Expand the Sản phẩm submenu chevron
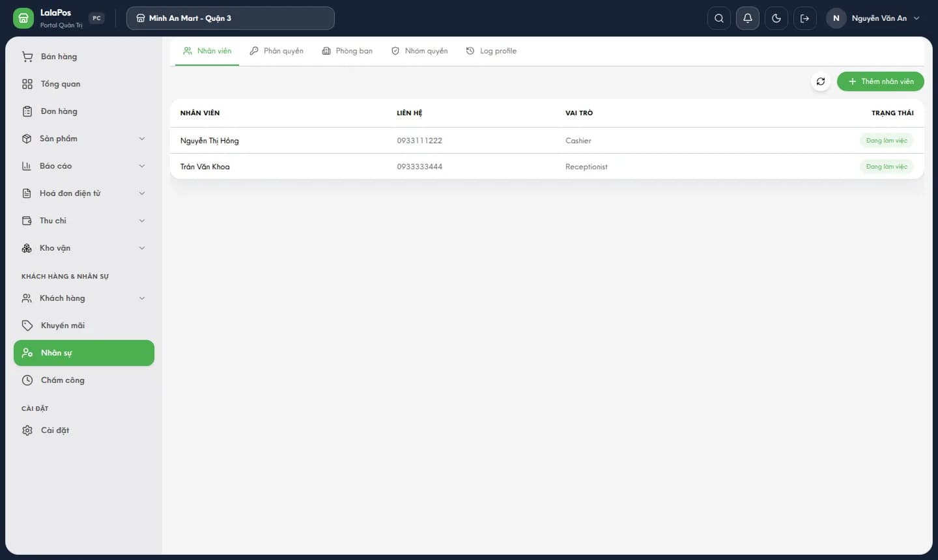 [142, 139]
